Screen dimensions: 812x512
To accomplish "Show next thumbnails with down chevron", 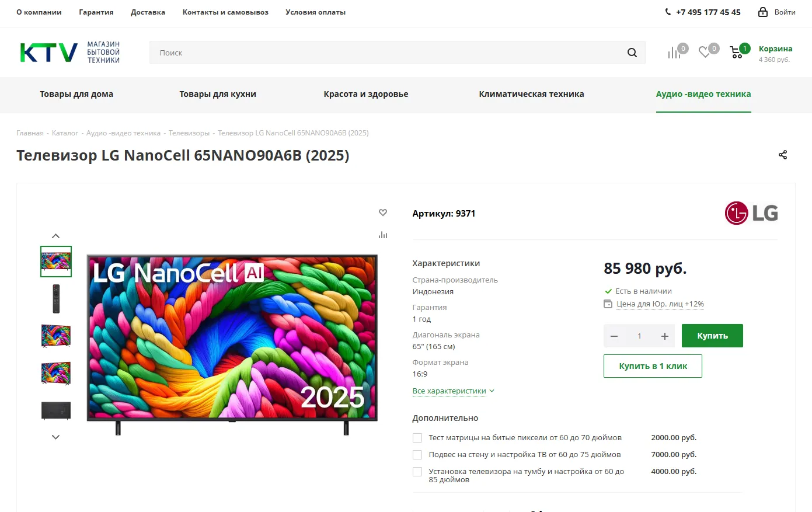I will tap(56, 437).
